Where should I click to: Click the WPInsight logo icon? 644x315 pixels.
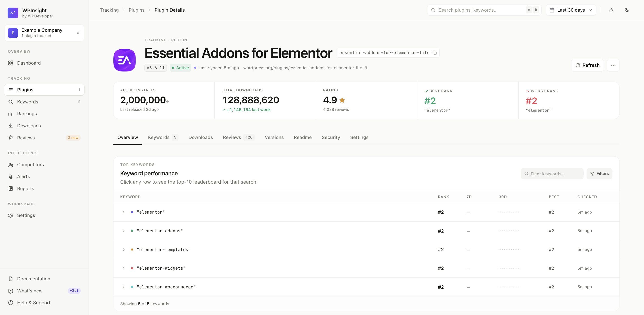click(13, 13)
